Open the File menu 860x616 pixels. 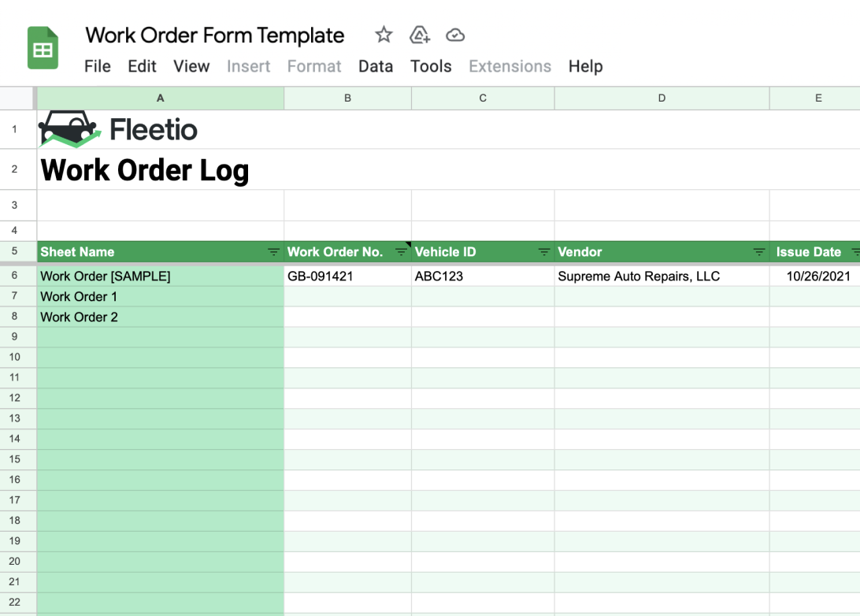click(98, 66)
